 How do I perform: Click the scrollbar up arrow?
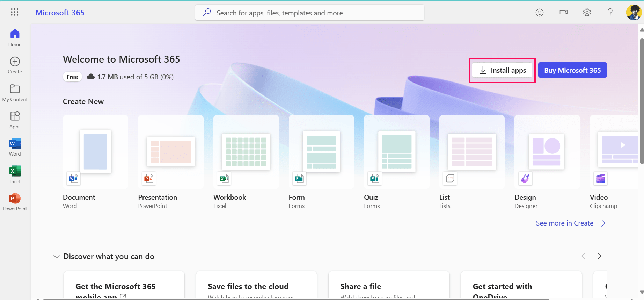coord(642,30)
